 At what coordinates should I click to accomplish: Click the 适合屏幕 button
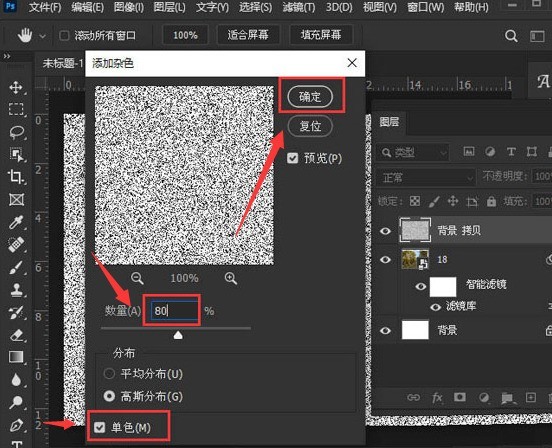point(248,35)
